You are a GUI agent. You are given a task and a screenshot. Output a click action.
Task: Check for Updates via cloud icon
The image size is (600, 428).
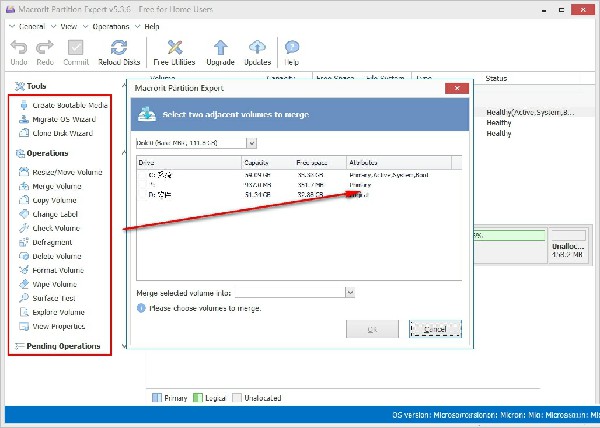[x=258, y=50]
